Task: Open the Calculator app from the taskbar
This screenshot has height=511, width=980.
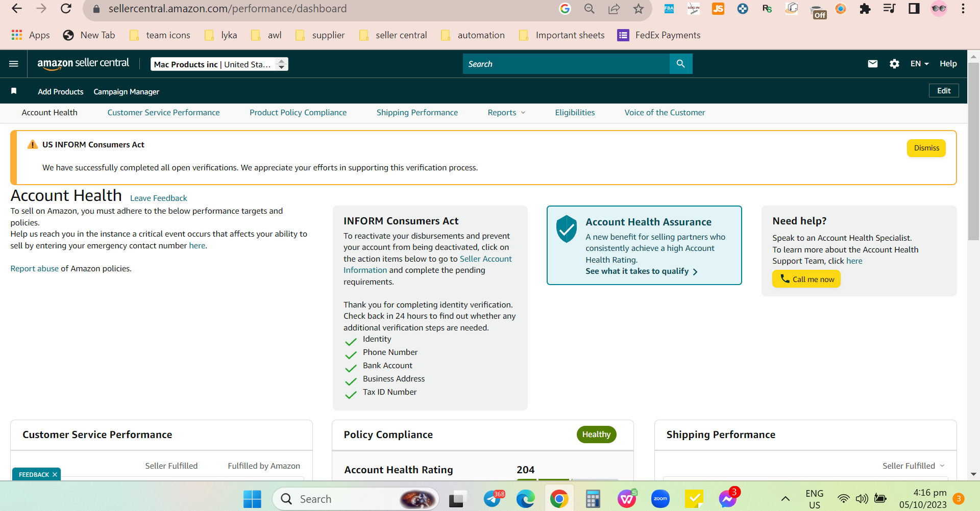Action: tap(593, 499)
